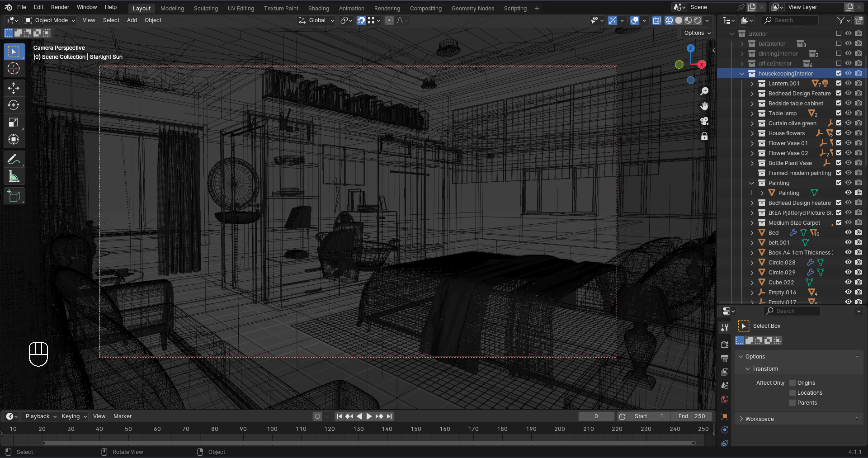This screenshot has width=868, height=458.
Task: Click Marker in timeline header
Action: pos(123,416)
